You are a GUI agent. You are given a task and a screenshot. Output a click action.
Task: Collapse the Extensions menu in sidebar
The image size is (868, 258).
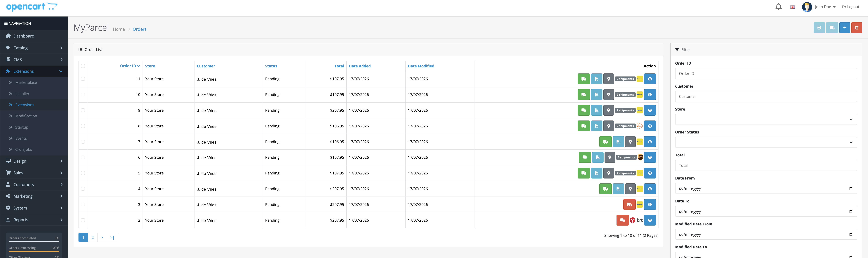click(34, 71)
